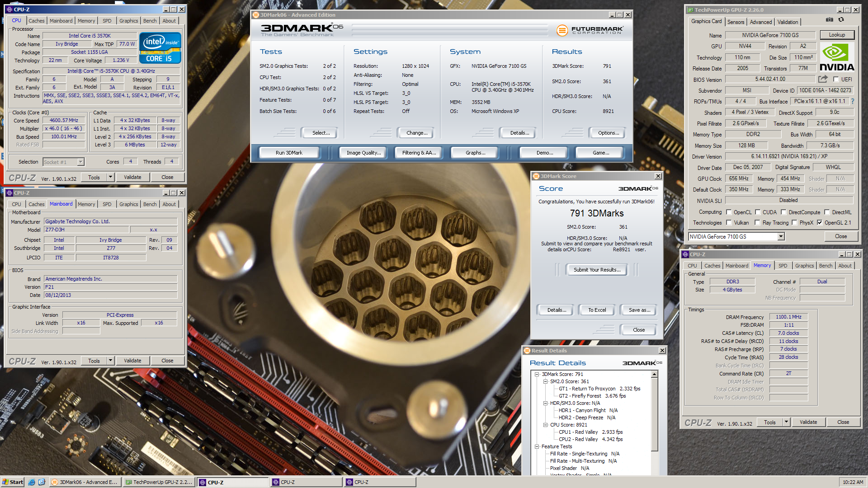The image size is (868, 488).
Task: Click the Intel Core i5 logo in CPU-Z
Action: click(x=160, y=47)
